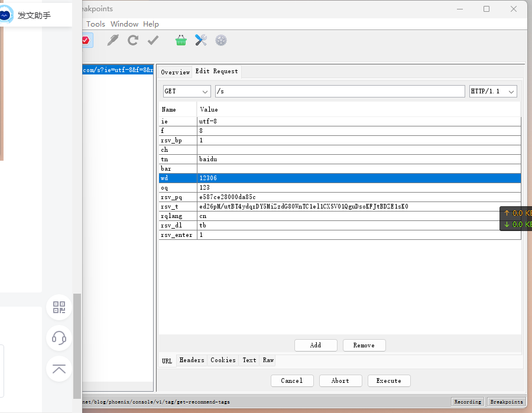This screenshot has height=413, width=532.
Task: Open the Window menu
Action: tap(124, 24)
